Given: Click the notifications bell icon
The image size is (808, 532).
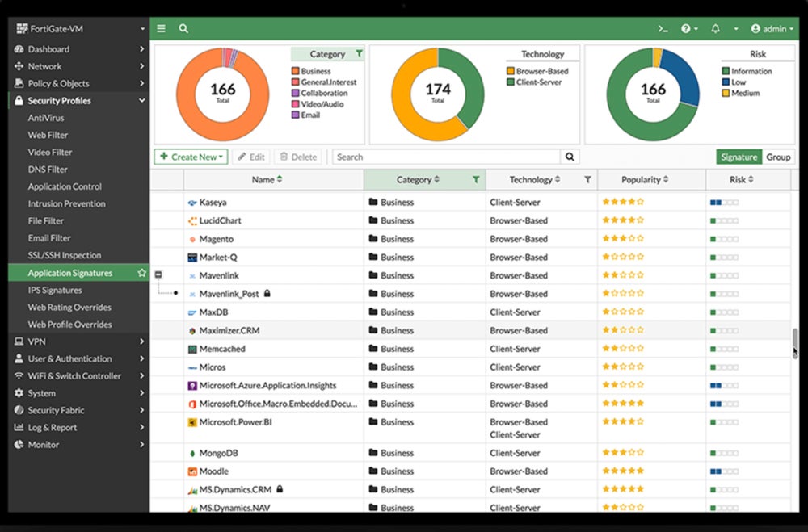Looking at the screenshot, I should click(715, 29).
